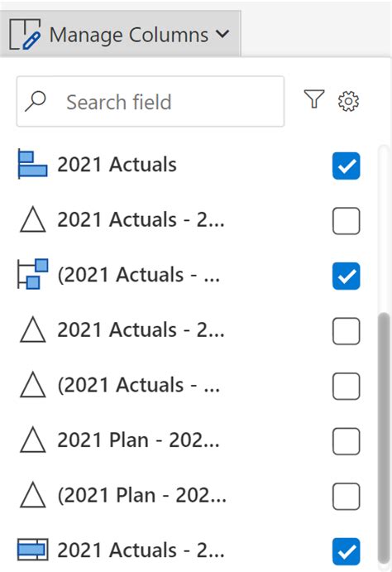Click the hierarchy icon beside (2021 Actuals - ...
Image resolution: width=392 pixels, height=572 pixels.
[32, 274]
